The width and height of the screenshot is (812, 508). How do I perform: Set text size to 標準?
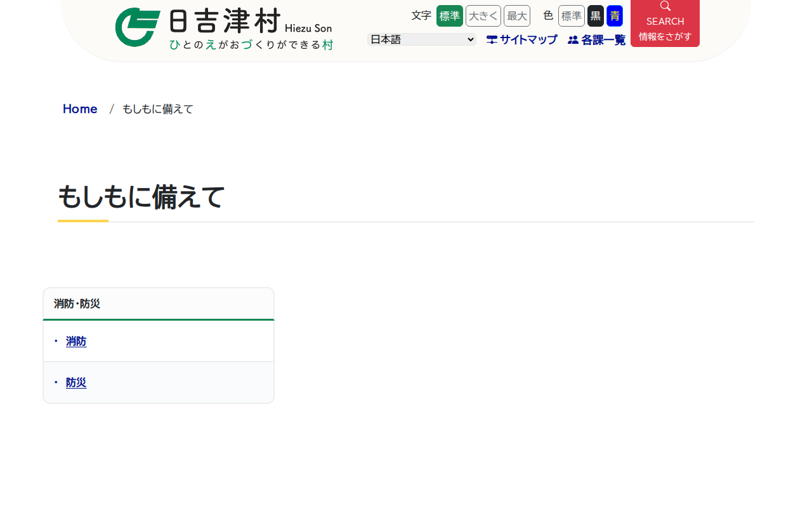(x=450, y=16)
